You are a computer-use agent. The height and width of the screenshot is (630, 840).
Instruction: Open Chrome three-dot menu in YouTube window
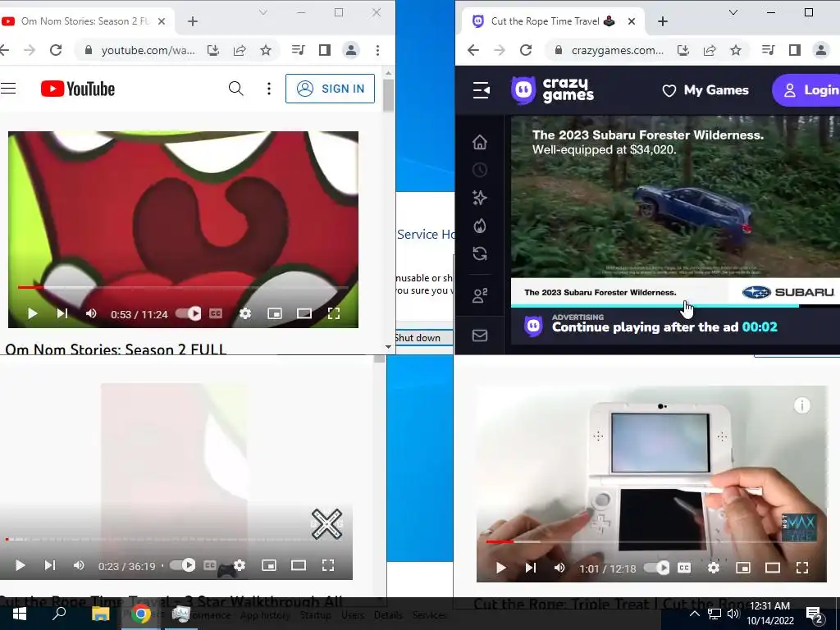pyautogui.click(x=377, y=50)
